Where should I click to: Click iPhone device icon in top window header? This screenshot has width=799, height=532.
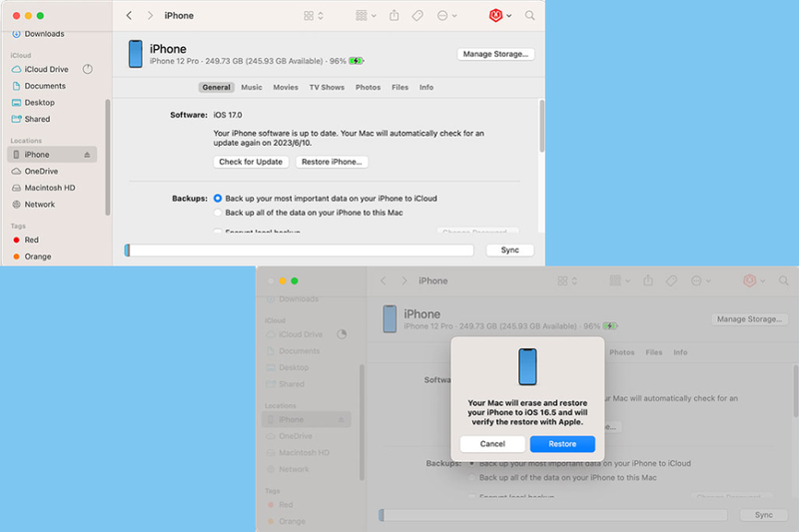(135, 54)
